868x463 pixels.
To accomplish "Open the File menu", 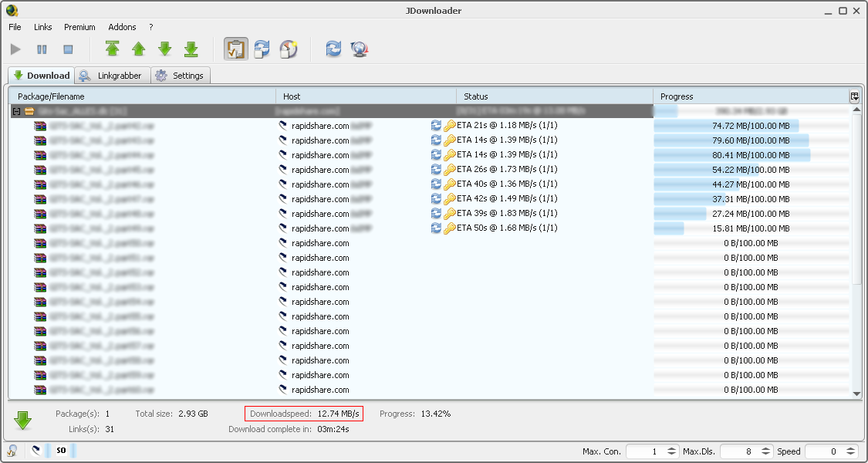I will [x=15, y=27].
